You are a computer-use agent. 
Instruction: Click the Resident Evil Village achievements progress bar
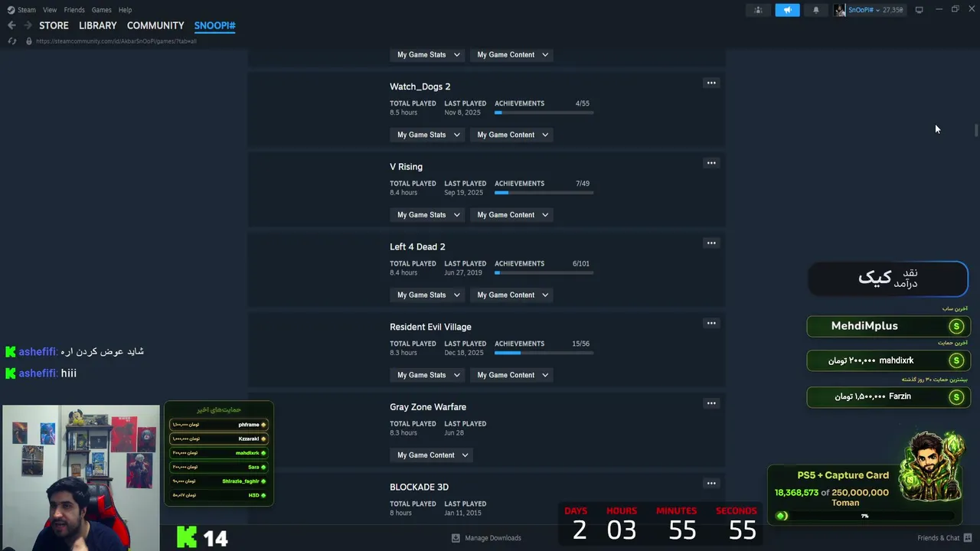[544, 353]
